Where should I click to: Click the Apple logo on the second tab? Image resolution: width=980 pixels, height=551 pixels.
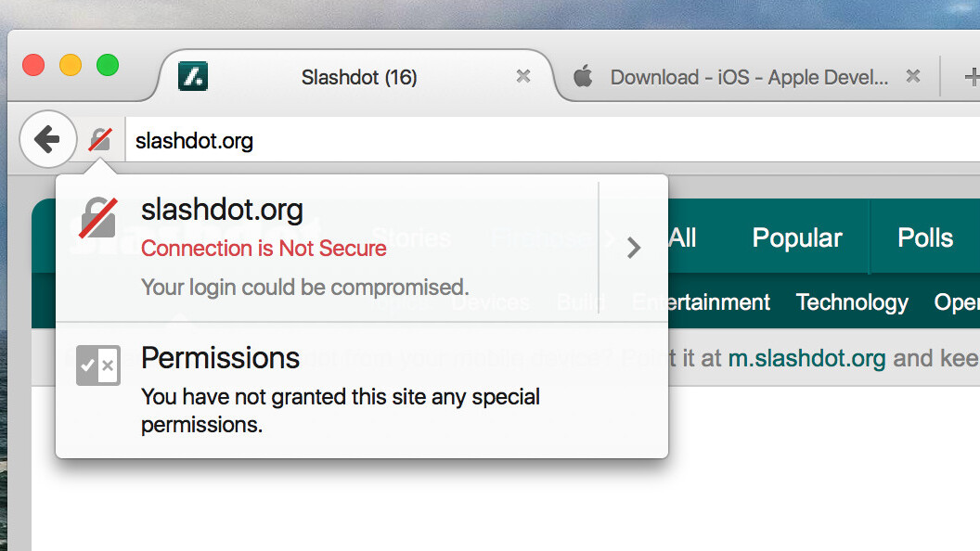coord(583,77)
